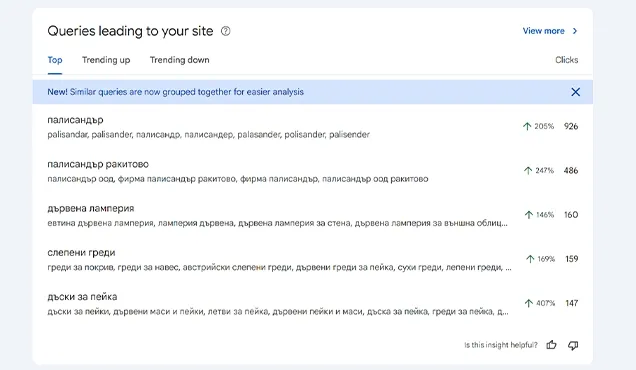Screen dimensions: 636x370
Task: Click the 147 clicks value
Action: [572, 303]
